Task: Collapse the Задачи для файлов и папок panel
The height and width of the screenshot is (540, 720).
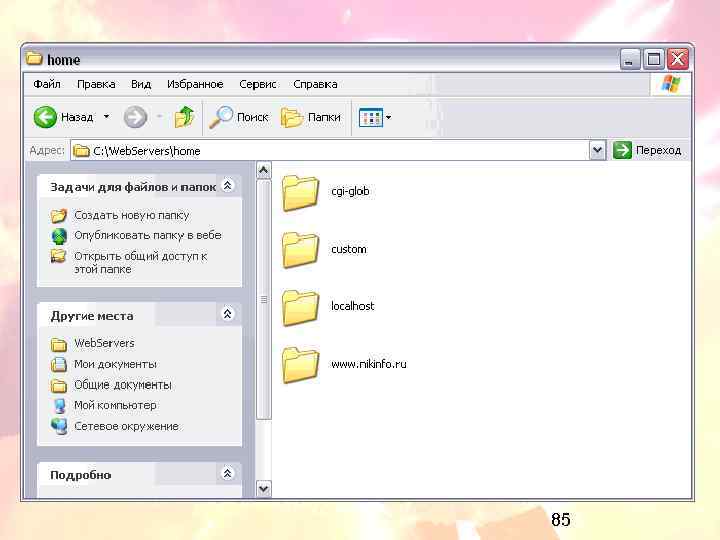Action: (x=227, y=186)
